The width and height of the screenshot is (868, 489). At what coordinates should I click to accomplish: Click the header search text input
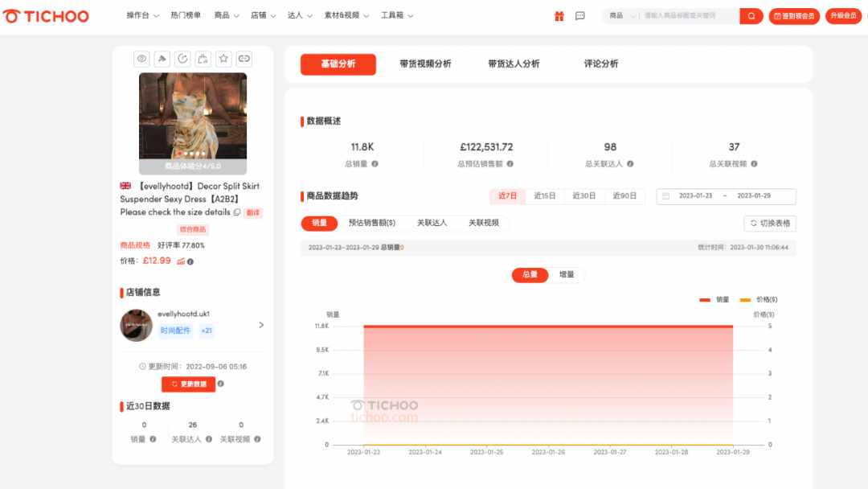point(690,16)
